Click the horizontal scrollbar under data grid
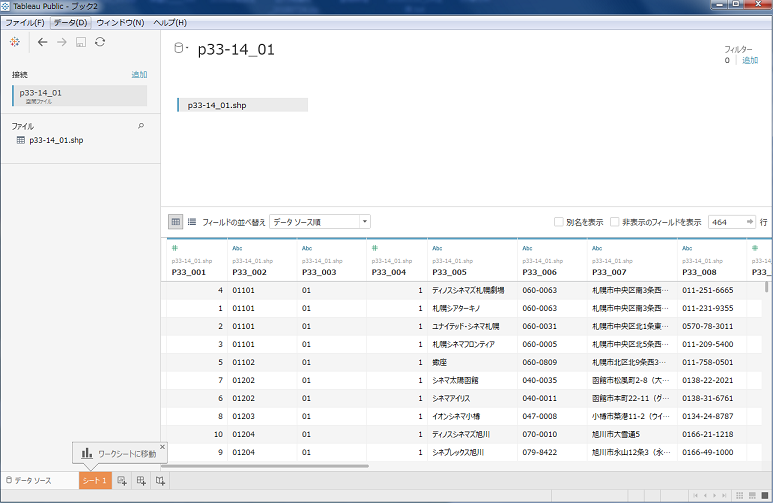773x503 pixels. 265,466
